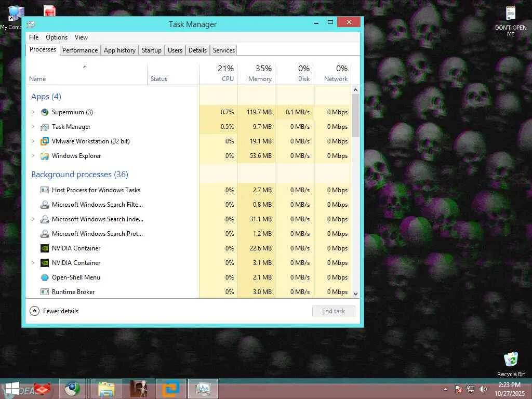The image size is (532, 399).
Task: Click the Windows Explorer process icon
Action: (x=45, y=156)
